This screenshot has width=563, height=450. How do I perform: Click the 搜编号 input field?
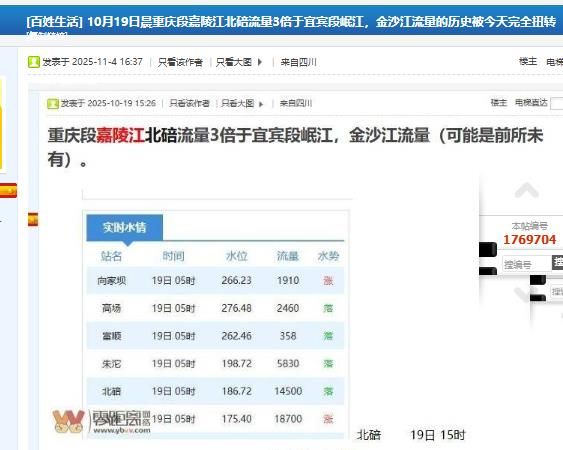[527, 265]
